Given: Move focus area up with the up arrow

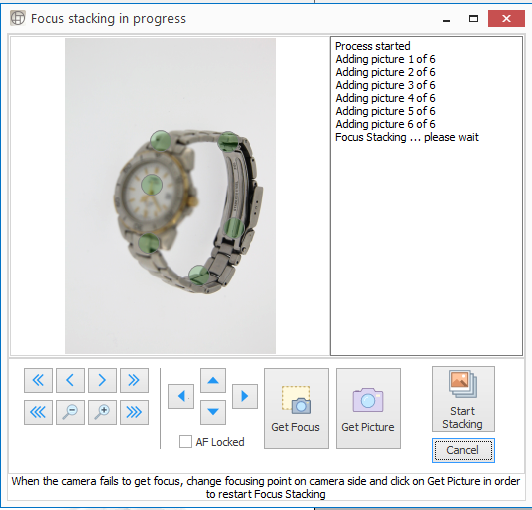Looking at the screenshot, I should (213, 380).
